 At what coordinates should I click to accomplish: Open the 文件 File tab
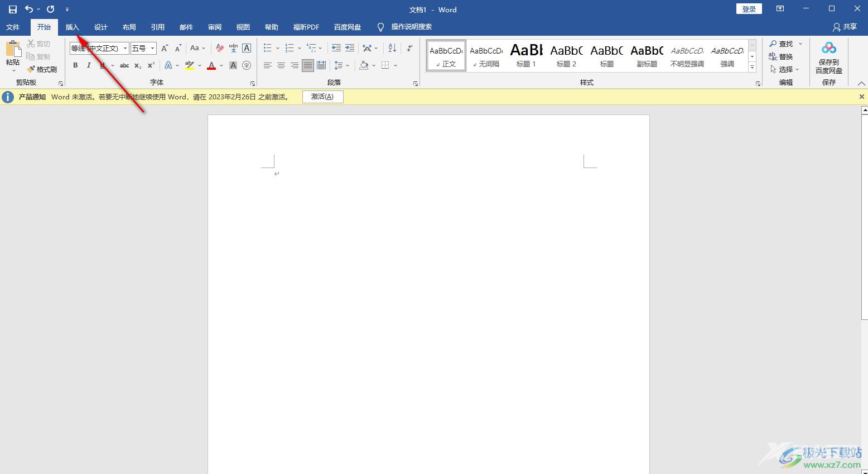[13, 27]
